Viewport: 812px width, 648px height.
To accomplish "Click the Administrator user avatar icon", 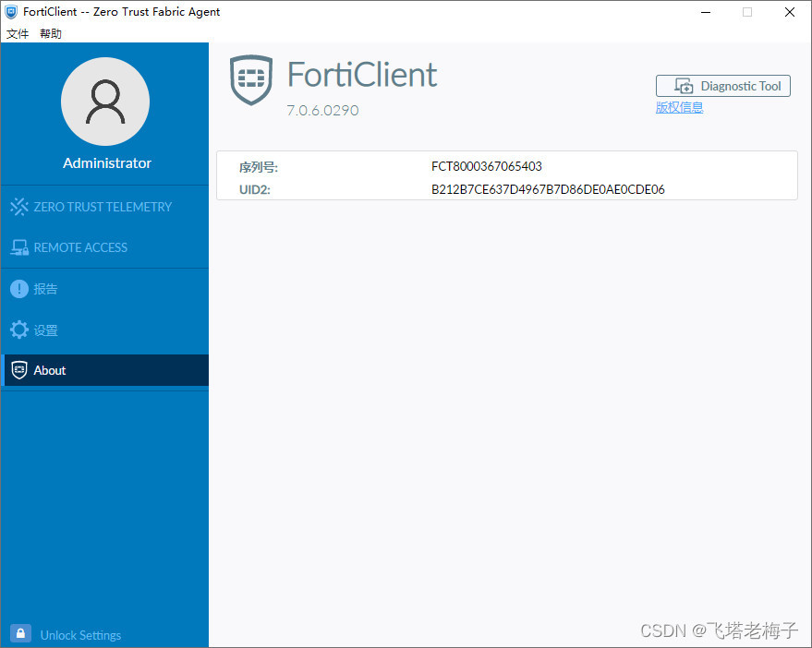I will 105,102.
